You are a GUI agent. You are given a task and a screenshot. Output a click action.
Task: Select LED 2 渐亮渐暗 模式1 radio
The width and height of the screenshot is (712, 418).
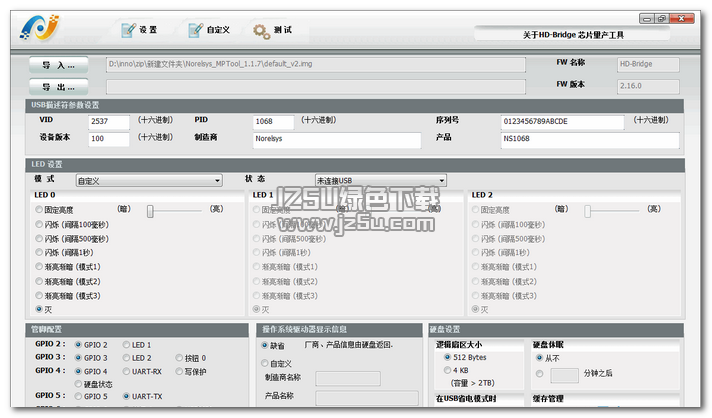(475, 266)
